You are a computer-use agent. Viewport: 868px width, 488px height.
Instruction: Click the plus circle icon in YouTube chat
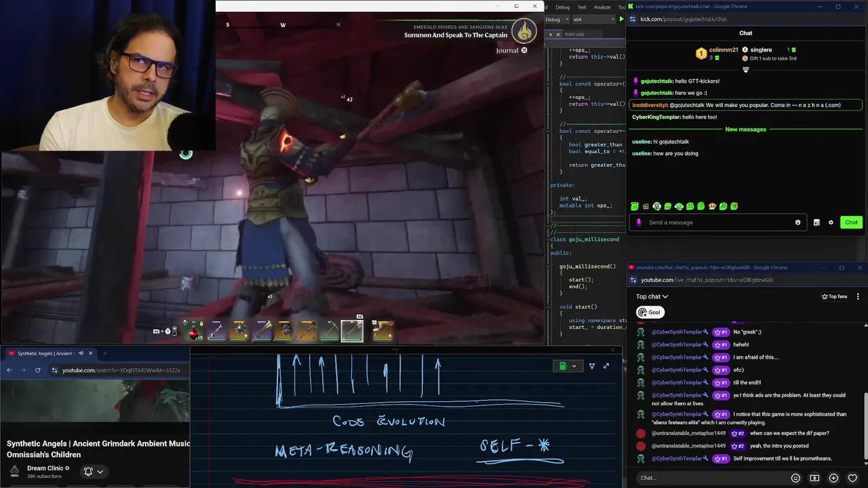833,478
